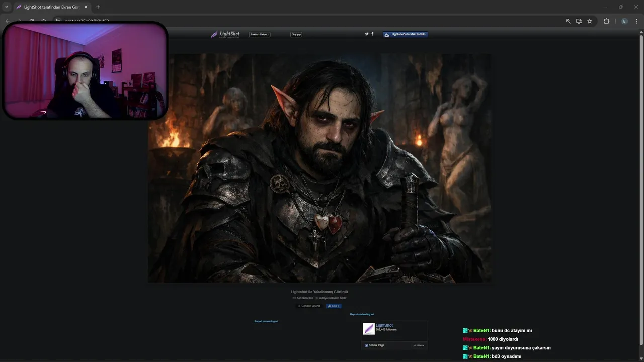Viewport: 644px width, 362px height.
Task: Click the kötüye kullanım bildir link
Action: tap(331, 298)
